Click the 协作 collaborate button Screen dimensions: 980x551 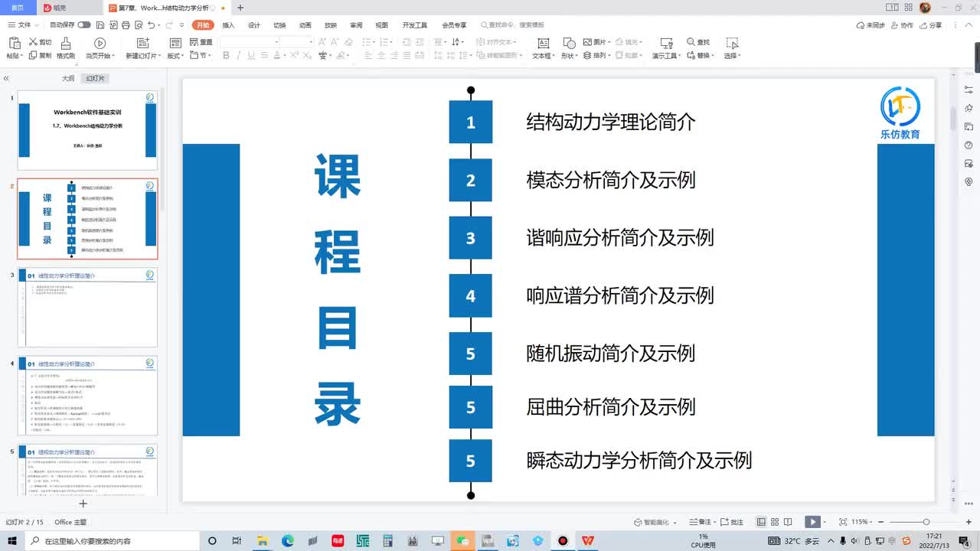pyautogui.click(x=903, y=25)
